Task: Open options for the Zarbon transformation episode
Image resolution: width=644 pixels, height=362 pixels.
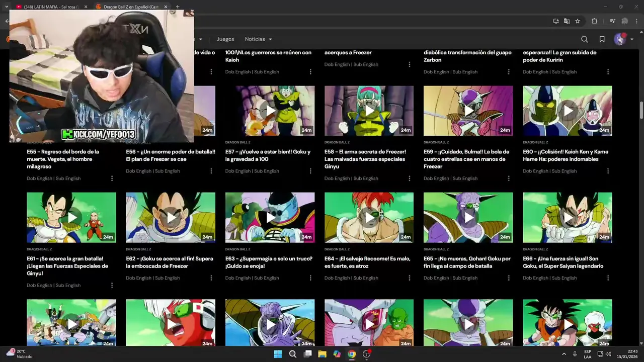Action: pyautogui.click(x=508, y=72)
